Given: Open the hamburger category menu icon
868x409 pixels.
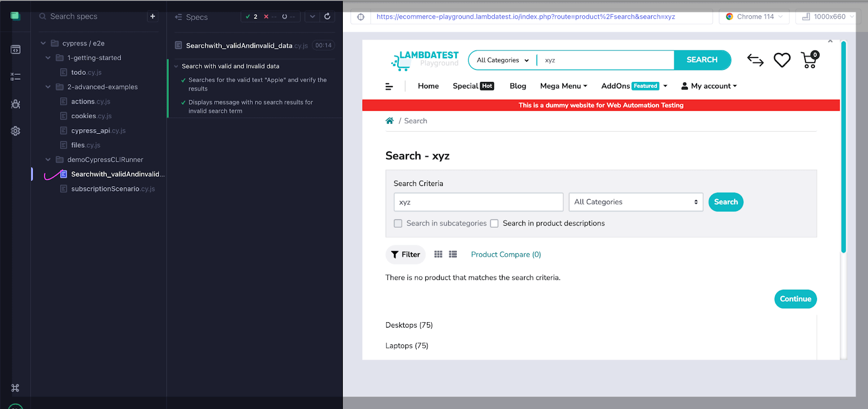Looking at the screenshot, I should [389, 86].
